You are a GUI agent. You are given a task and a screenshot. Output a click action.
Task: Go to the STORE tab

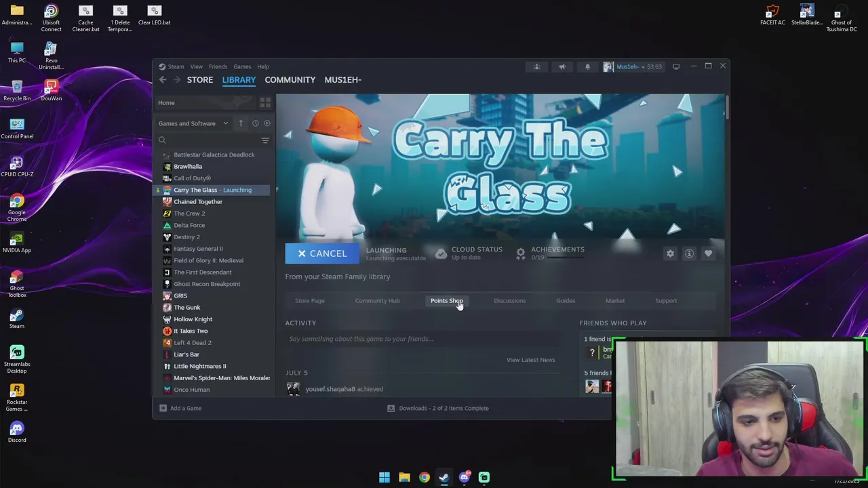200,80
